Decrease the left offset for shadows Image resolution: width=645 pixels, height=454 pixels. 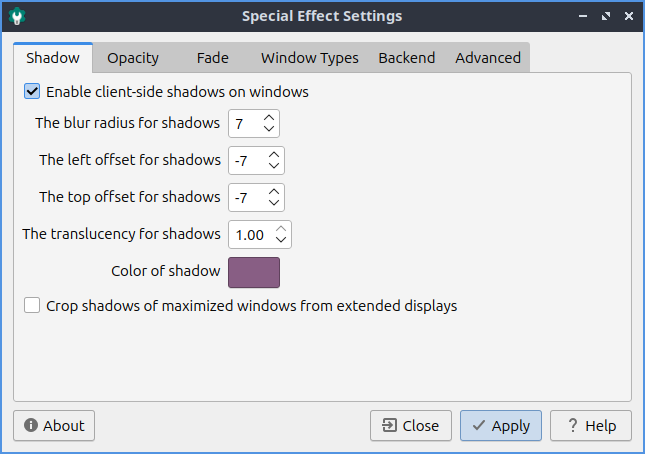[275, 166]
